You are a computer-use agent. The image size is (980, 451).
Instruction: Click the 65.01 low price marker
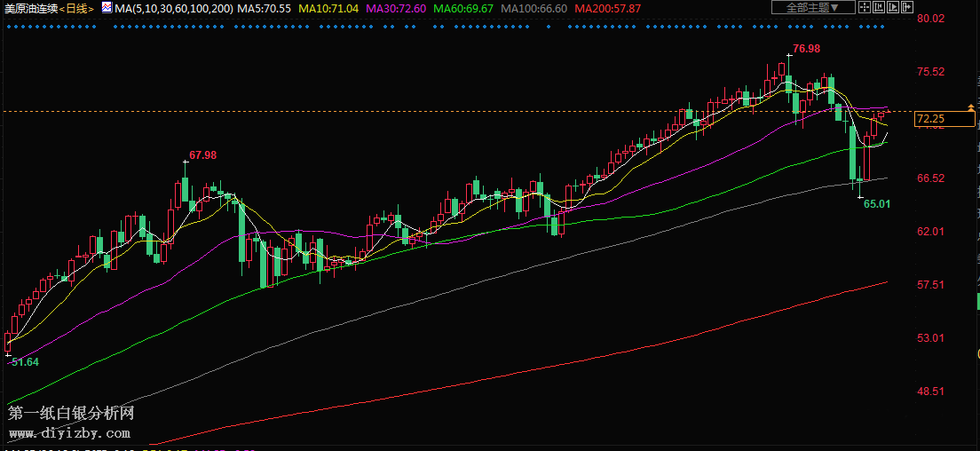tap(876, 203)
